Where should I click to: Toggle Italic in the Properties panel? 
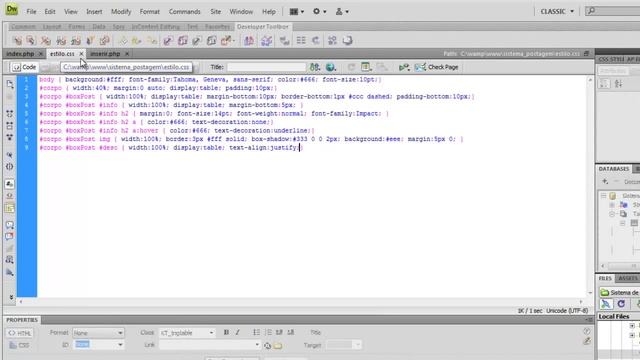pos(237,333)
